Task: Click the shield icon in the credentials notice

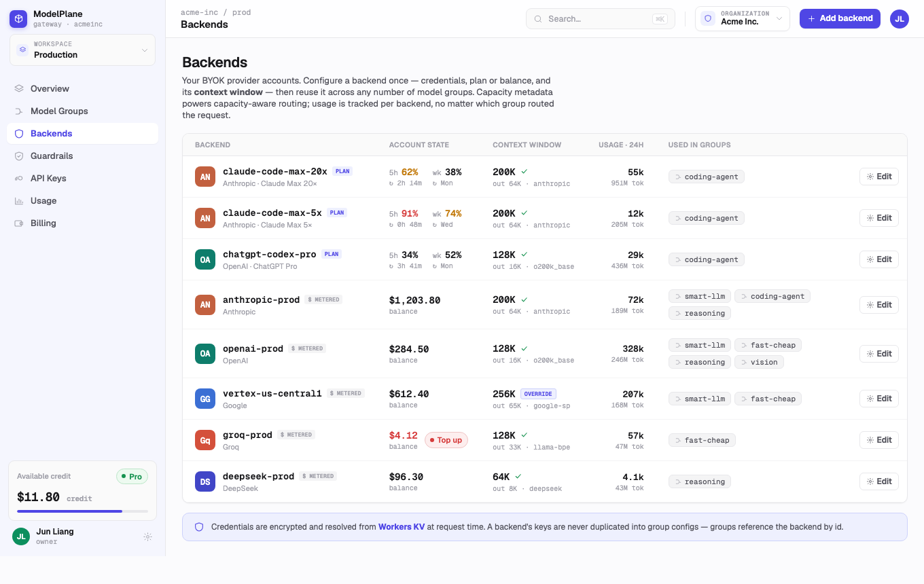Action: tap(199, 527)
